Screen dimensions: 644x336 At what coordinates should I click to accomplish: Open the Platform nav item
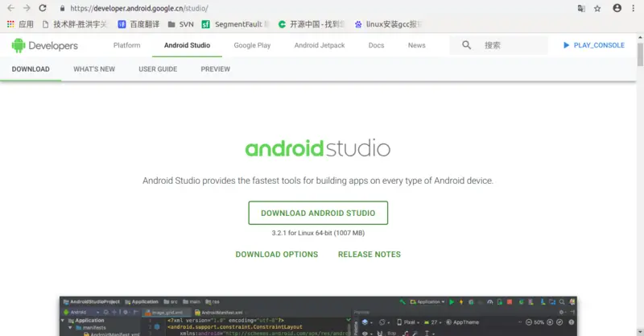pyautogui.click(x=127, y=45)
